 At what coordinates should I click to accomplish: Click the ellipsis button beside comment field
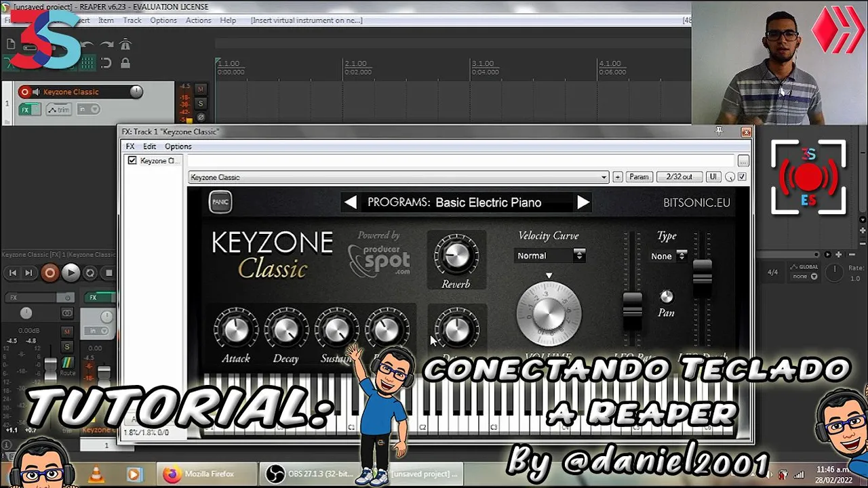(743, 161)
